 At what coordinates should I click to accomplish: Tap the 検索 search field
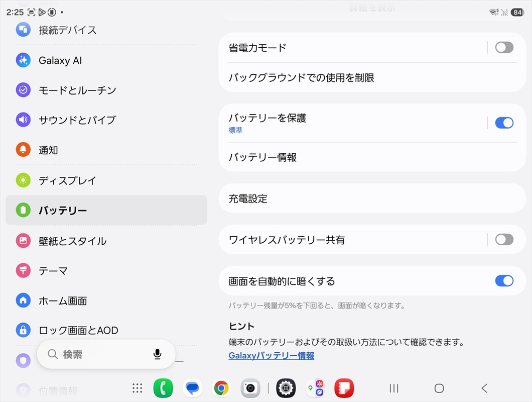106,354
